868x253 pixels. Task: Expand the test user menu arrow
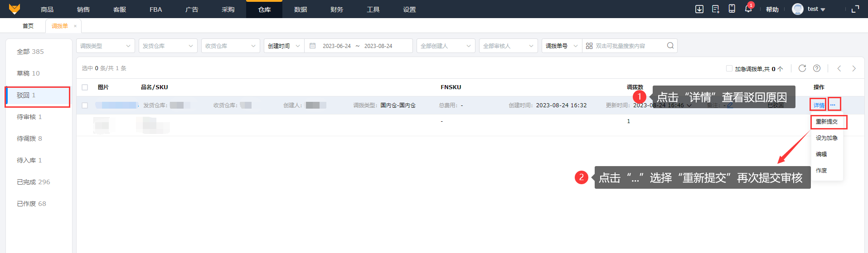[823, 10]
